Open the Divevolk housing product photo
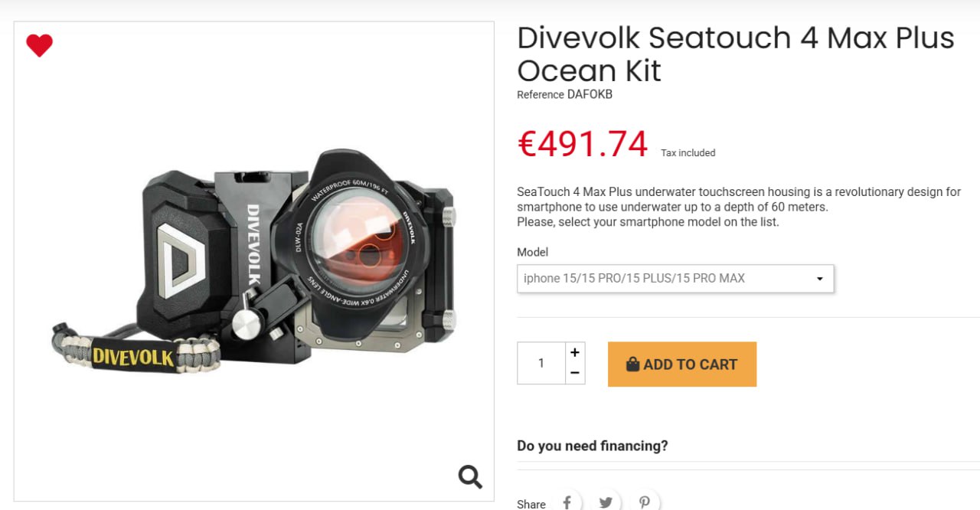 coord(254,260)
